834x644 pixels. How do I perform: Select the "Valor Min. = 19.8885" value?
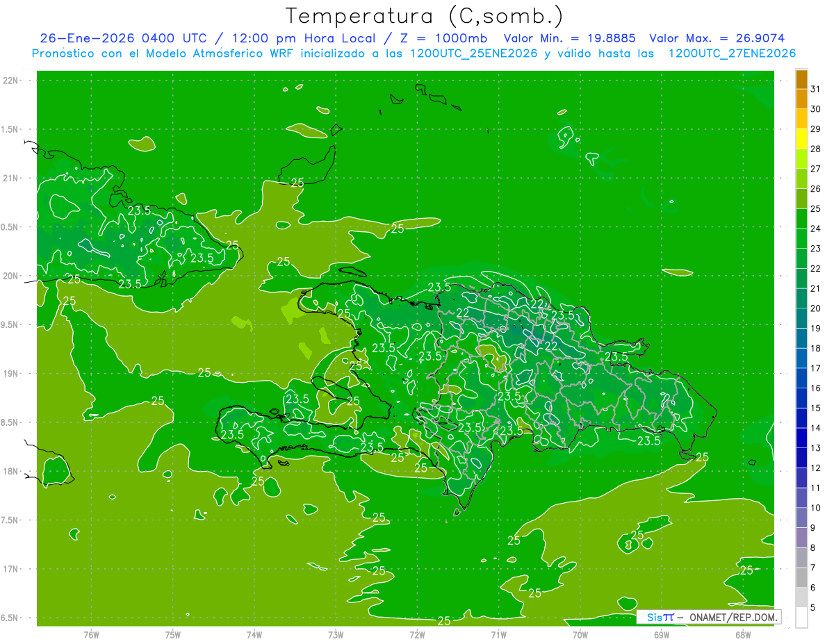click(570, 39)
